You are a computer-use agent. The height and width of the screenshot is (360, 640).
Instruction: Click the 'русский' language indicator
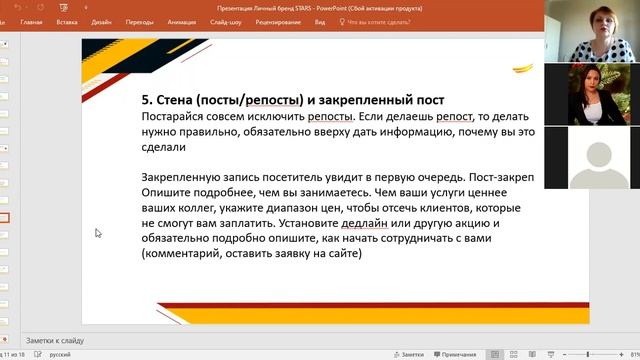pos(60,355)
